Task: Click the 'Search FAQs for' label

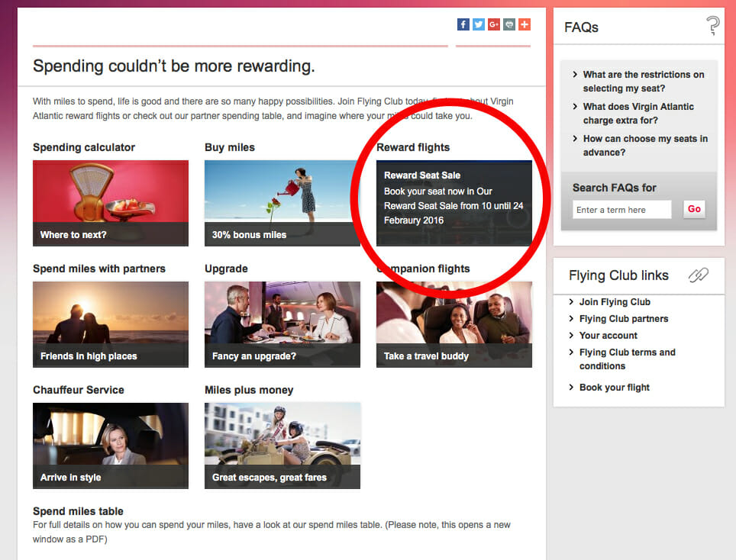Action: pos(615,188)
